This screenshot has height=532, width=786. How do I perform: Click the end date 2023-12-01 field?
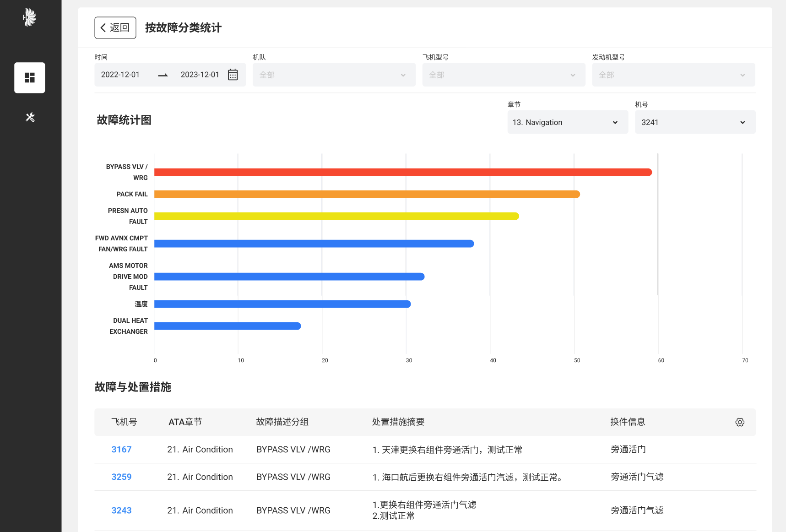[200, 75]
